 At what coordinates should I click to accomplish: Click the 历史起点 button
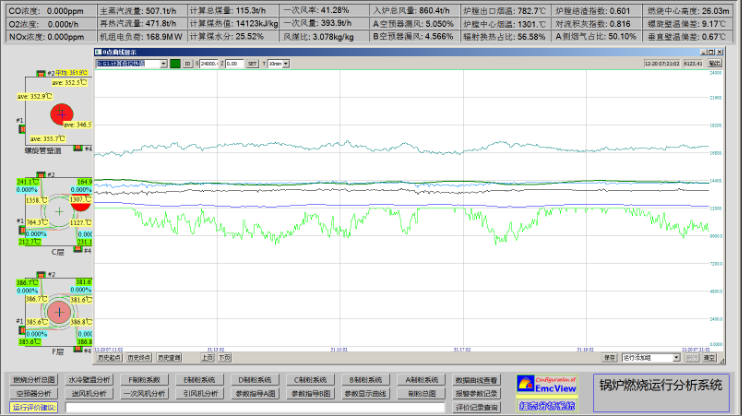tap(109, 357)
